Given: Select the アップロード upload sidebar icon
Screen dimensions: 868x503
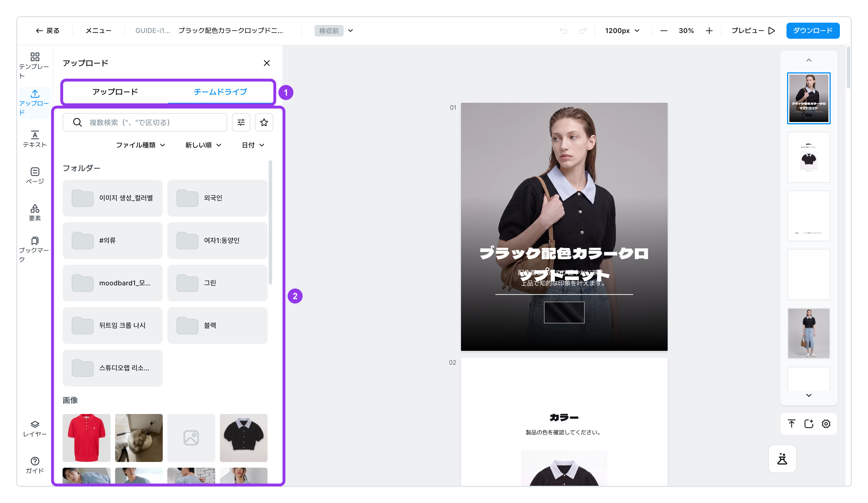Looking at the screenshot, I should click(x=34, y=102).
